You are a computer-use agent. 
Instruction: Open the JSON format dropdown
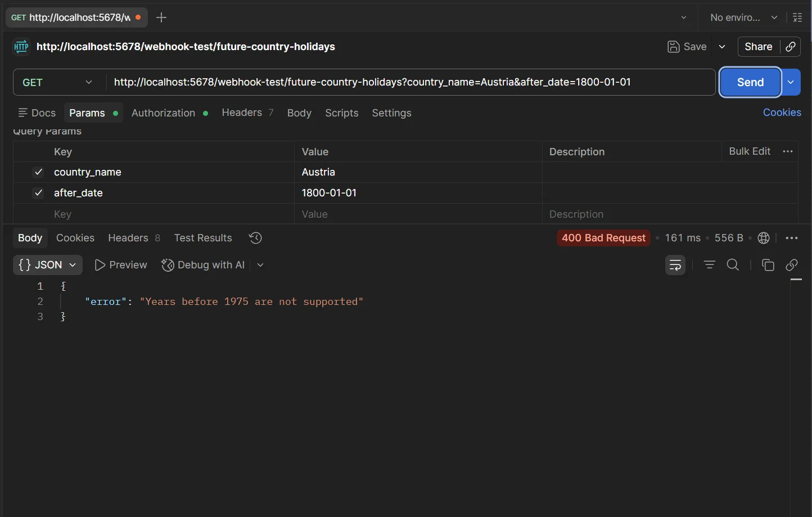[x=48, y=265]
